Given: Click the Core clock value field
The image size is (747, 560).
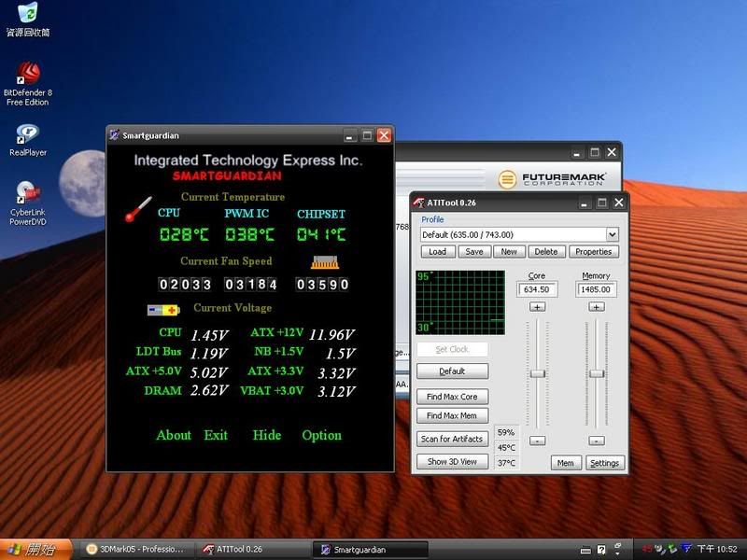Looking at the screenshot, I should (x=537, y=290).
